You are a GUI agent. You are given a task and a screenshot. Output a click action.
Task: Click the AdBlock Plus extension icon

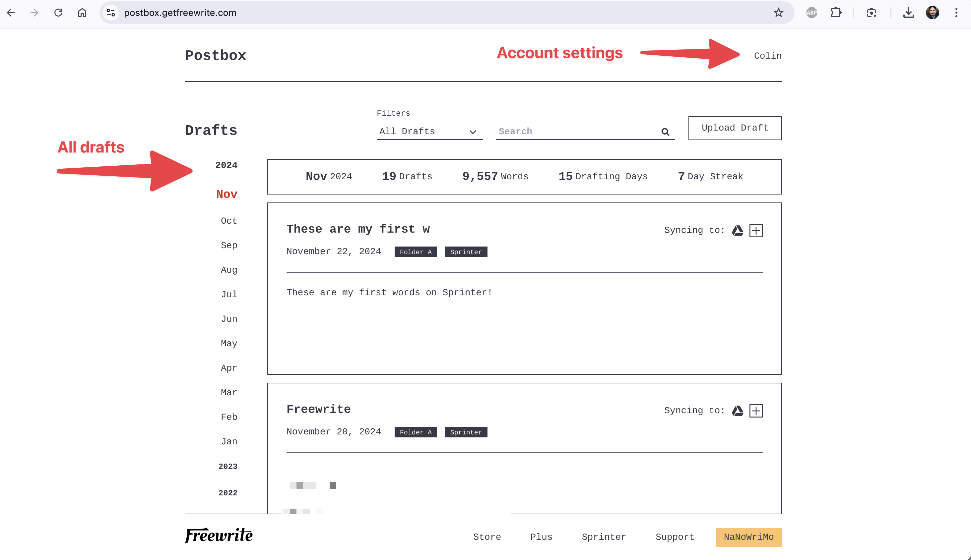point(811,13)
